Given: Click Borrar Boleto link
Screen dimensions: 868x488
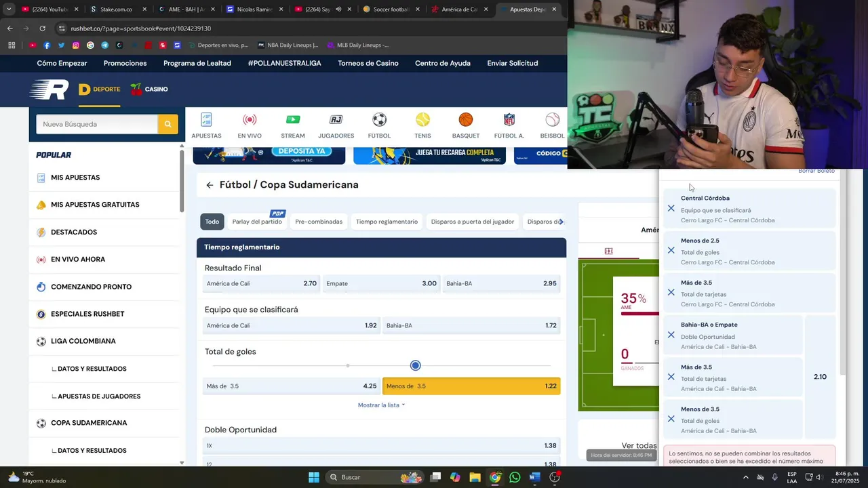Looking at the screenshot, I should point(816,171).
